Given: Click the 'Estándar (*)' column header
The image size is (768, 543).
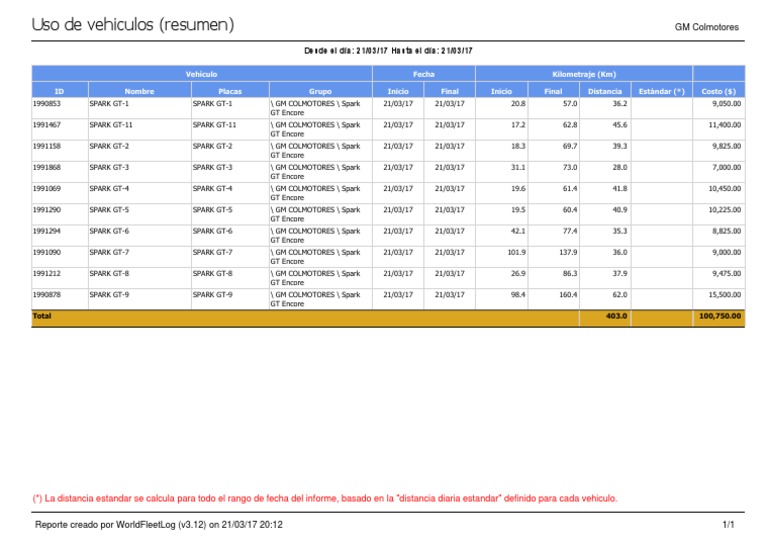Looking at the screenshot, I should tap(661, 91).
